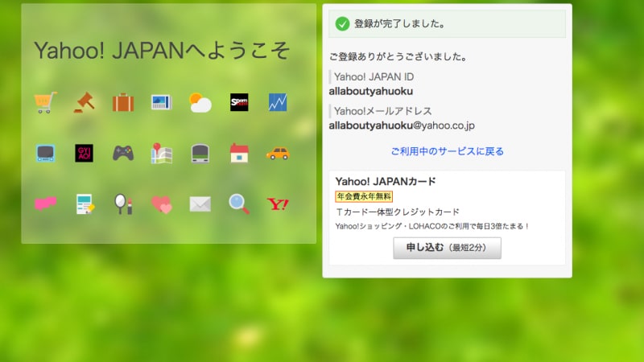Open the map with pin icon
644x362 pixels.
(162, 153)
